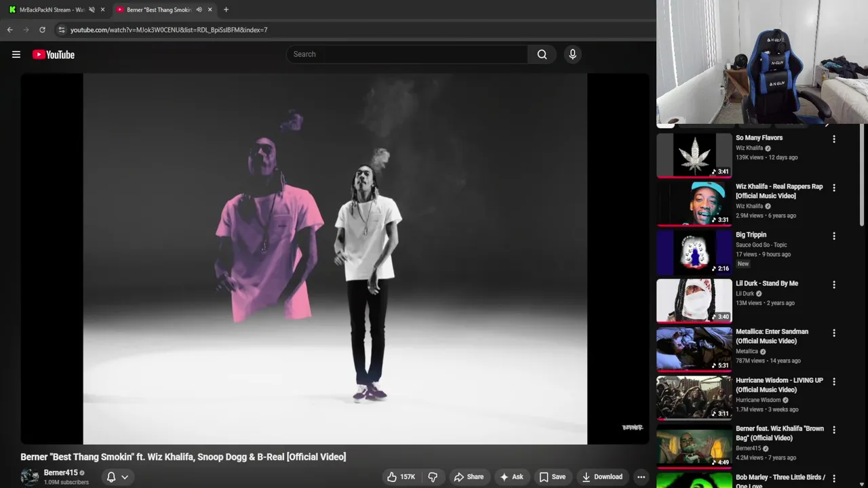The height and width of the screenshot is (488, 868).
Task: Unmute the MrBackPackN Stream tab audio icon
Action: 92,9
